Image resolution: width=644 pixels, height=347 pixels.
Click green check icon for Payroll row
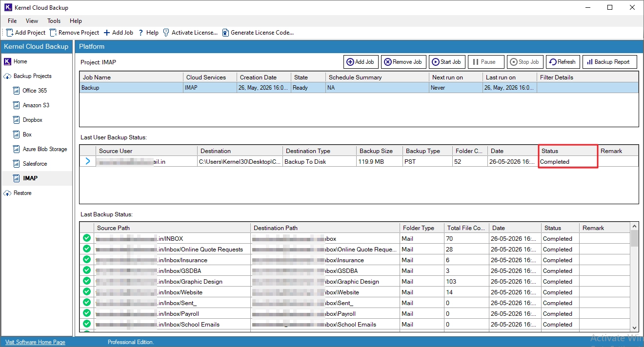point(87,313)
